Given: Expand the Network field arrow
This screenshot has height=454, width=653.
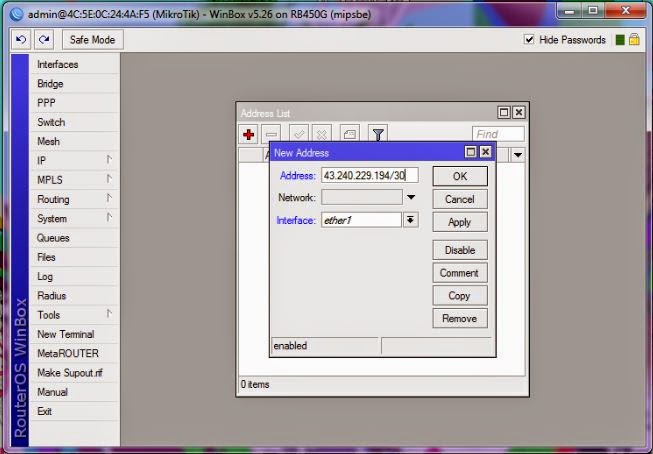Looking at the screenshot, I should tap(411, 197).
